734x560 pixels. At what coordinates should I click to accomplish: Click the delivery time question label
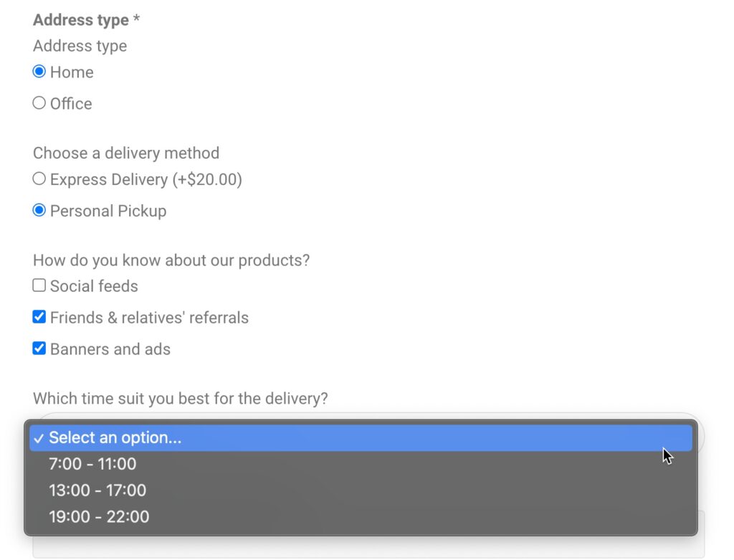(x=179, y=398)
